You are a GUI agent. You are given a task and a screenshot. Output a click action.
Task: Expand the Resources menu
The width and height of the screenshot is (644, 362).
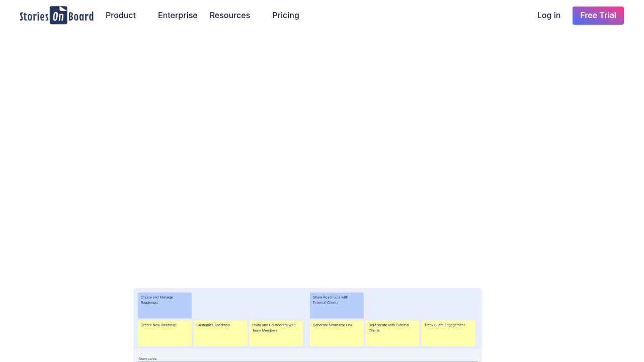[x=230, y=15]
